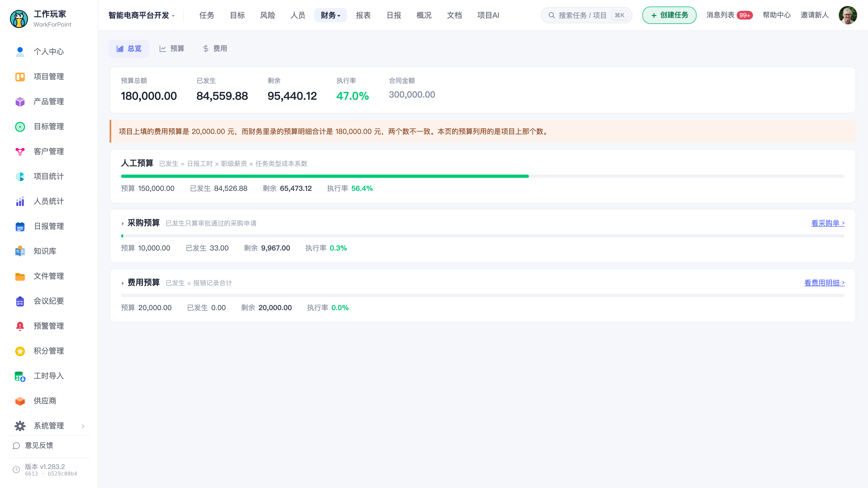The height and width of the screenshot is (488, 868).
Task: Open the 智能电商平台开发 project dropdown
Action: [x=142, y=15]
